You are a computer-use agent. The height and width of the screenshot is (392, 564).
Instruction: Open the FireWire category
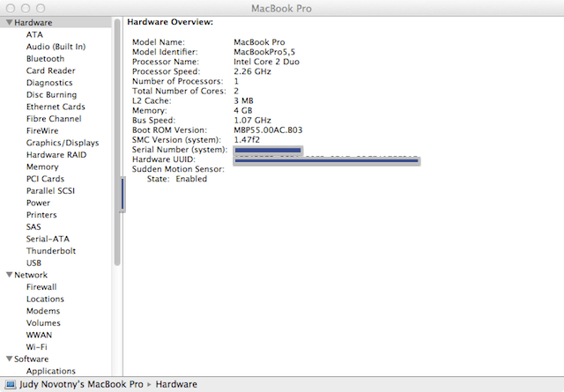pos(42,131)
